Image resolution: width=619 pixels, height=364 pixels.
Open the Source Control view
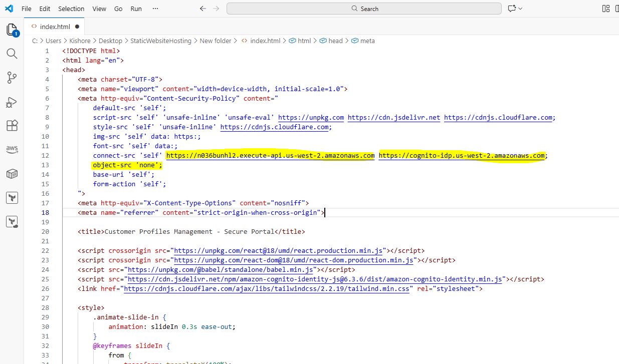[12, 78]
